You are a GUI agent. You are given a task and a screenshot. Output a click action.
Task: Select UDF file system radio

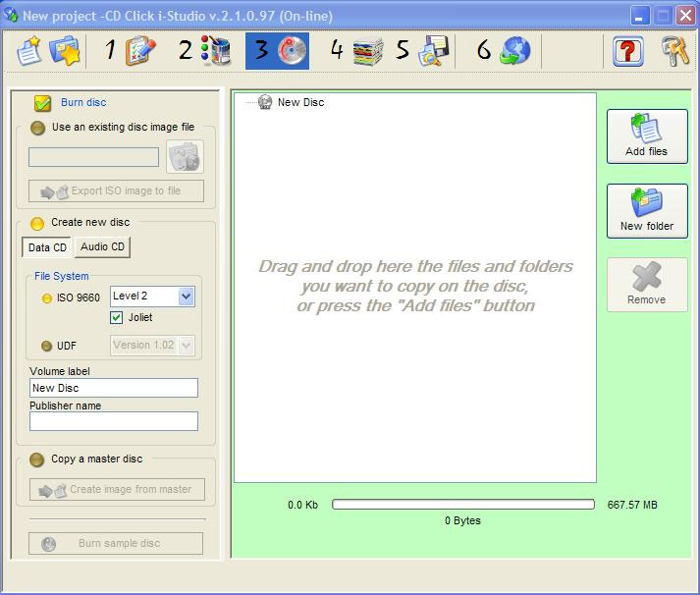pos(46,346)
